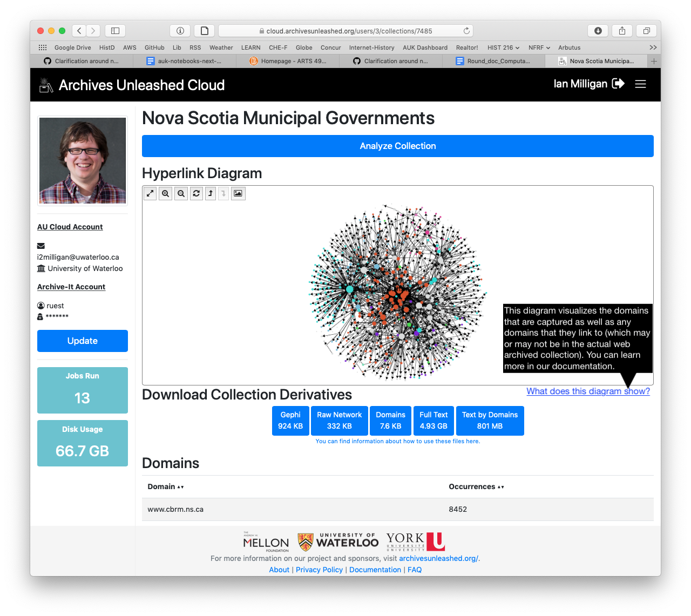Screen dimensions: 691x616
Task: Open 'What does this diagram show?' link
Action: coord(588,391)
